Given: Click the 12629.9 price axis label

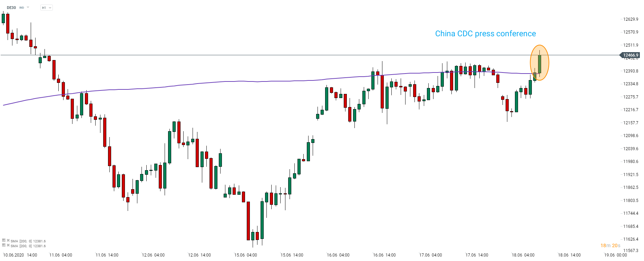Looking at the screenshot, I should 631,19.
